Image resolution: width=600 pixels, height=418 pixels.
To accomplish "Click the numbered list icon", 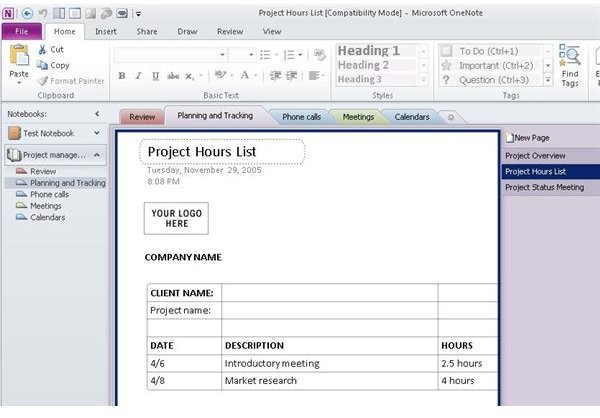I will [289, 55].
